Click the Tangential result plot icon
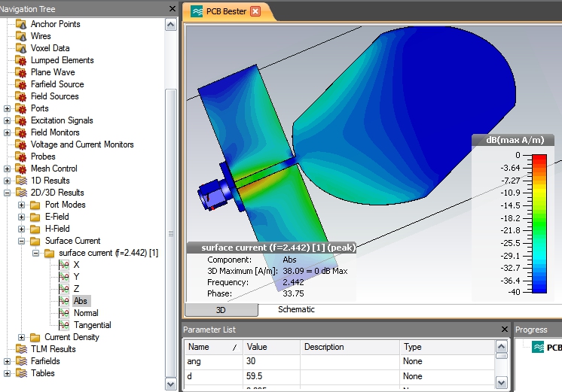 64,325
